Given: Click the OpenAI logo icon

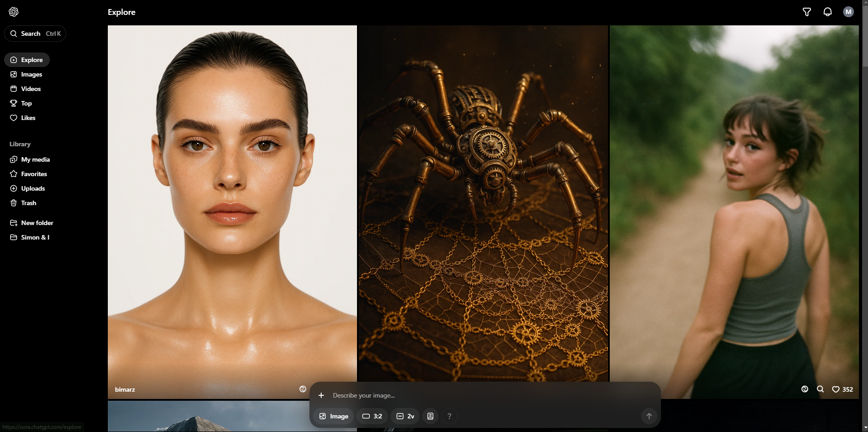Looking at the screenshot, I should click(x=14, y=12).
